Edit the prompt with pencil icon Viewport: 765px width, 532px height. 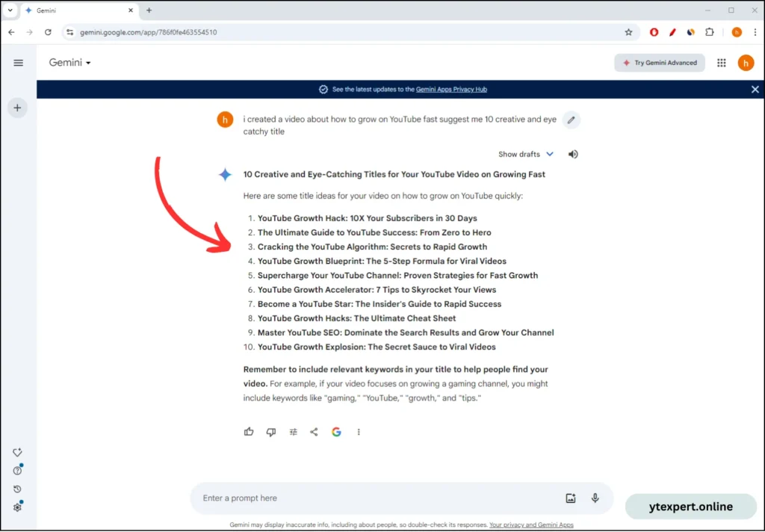571,120
